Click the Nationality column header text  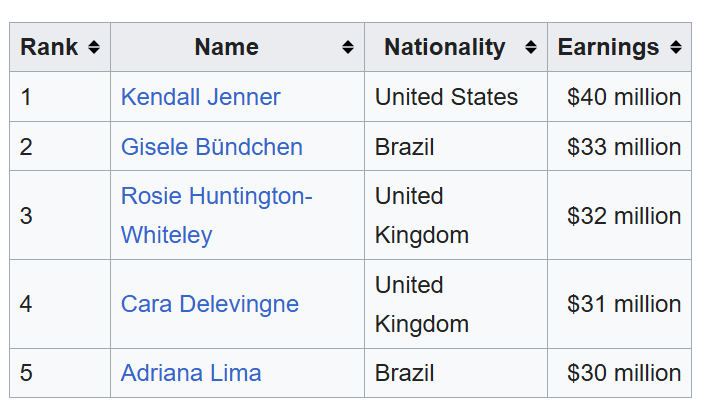click(445, 47)
